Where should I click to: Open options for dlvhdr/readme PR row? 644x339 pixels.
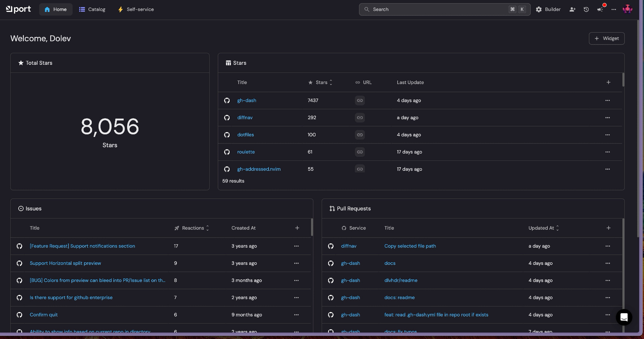pos(607,280)
